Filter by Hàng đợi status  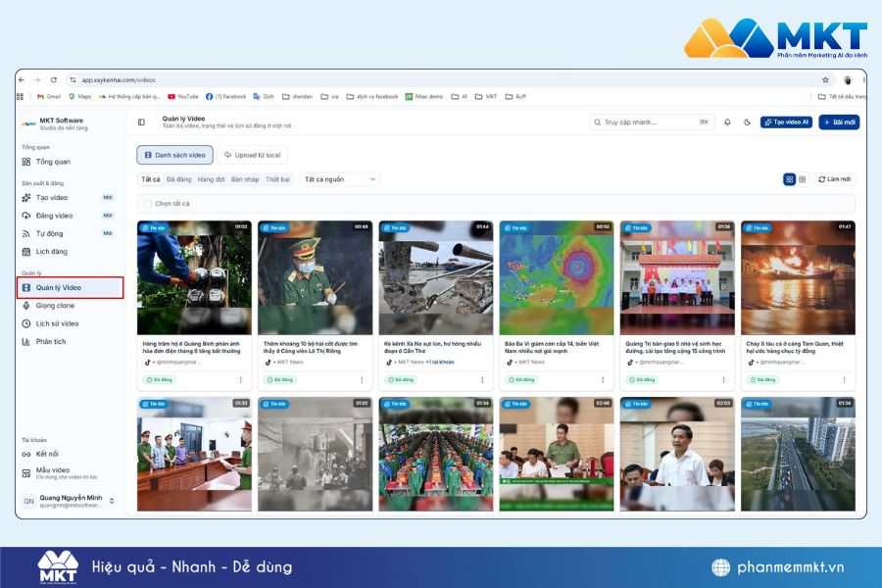coord(211,179)
